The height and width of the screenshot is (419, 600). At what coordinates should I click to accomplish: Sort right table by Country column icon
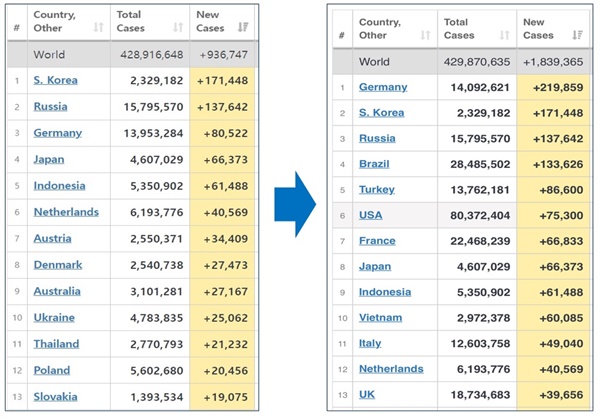426,35
